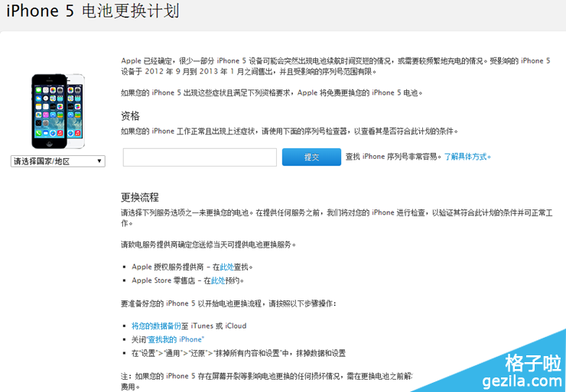Select the line starting 要准备好您的 iPhone 5

(x=228, y=303)
